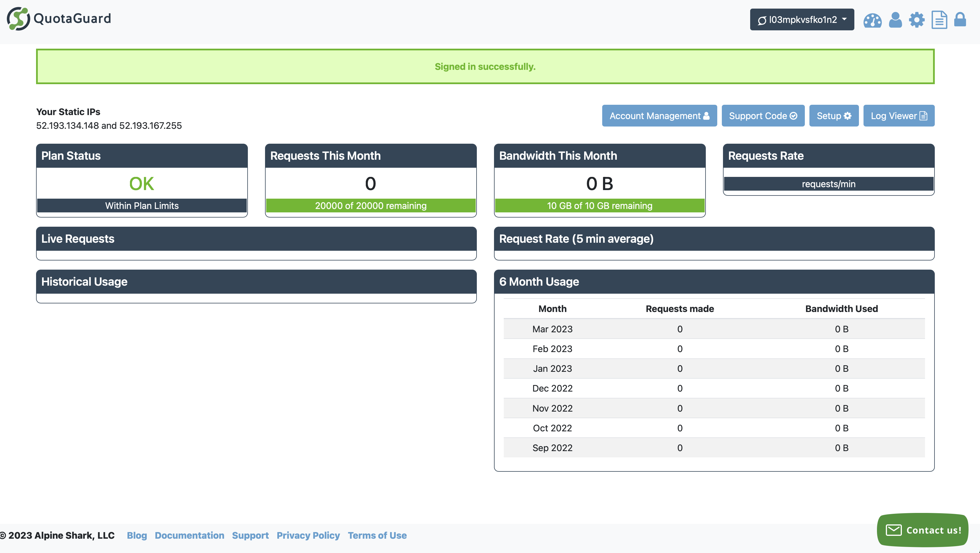Open the Log Viewer button
Screen dimensions: 980x553
tap(899, 116)
